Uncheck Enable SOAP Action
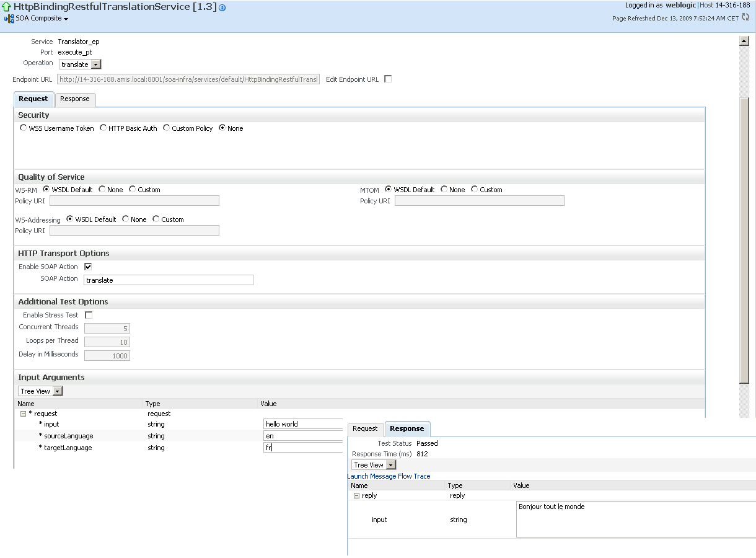This screenshot has height=558, width=756. click(x=88, y=267)
